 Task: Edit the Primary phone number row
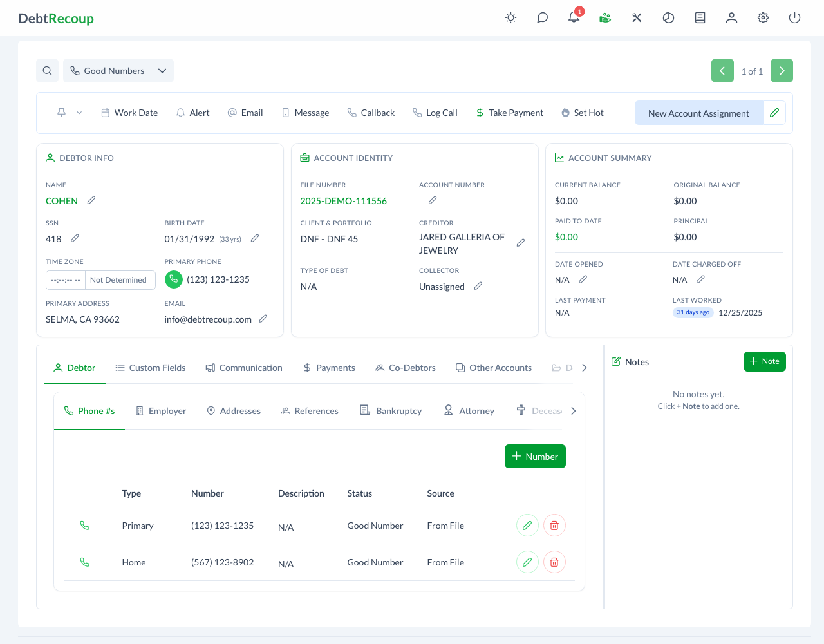(x=527, y=526)
